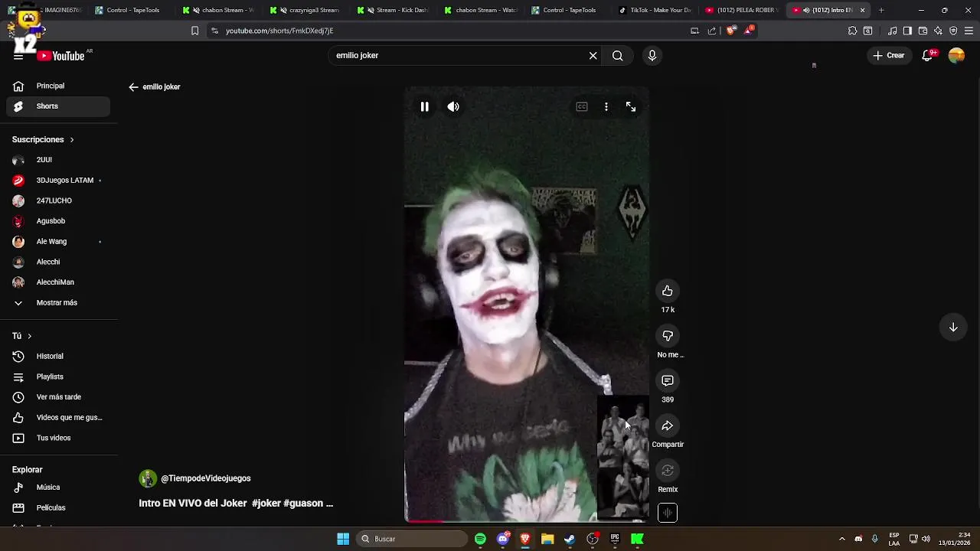View site information icon in address bar
The height and width of the screenshot is (551, 980).
214,31
